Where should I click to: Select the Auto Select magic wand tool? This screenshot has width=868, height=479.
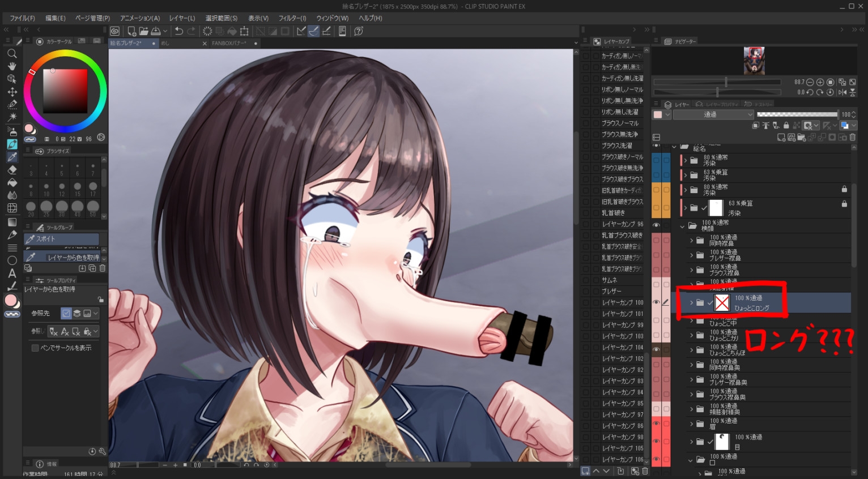(x=12, y=117)
